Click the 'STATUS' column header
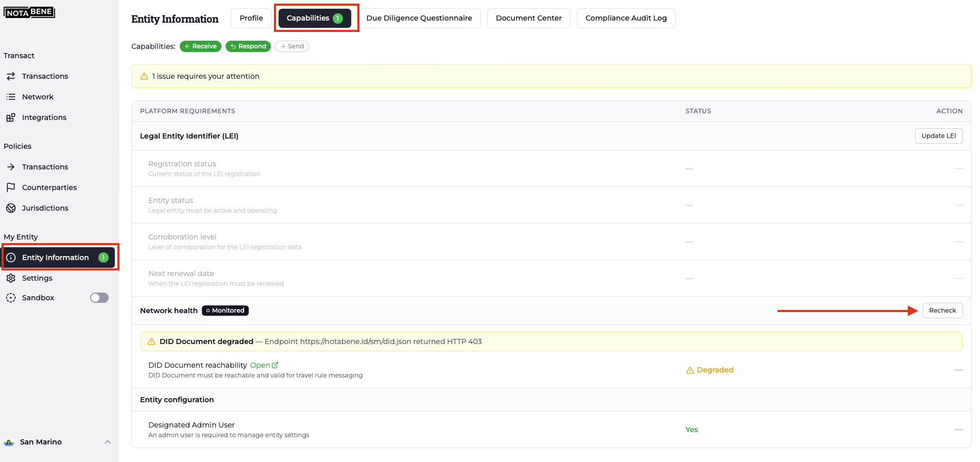Screen dimensions: 980x462 [x=698, y=111]
